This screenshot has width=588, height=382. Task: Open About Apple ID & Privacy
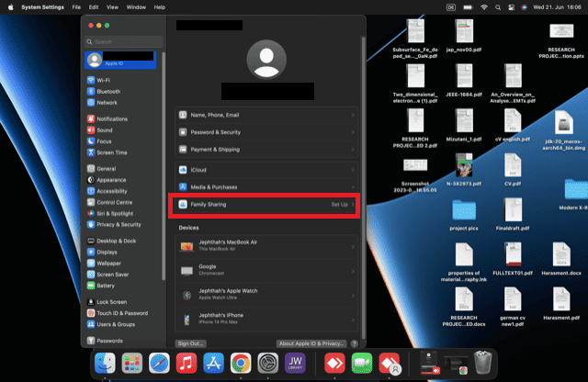pos(311,343)
